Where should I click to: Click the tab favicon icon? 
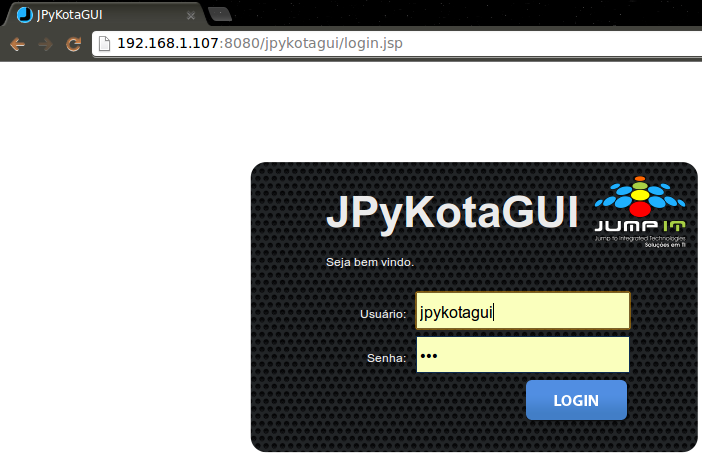tap(25, 15)
